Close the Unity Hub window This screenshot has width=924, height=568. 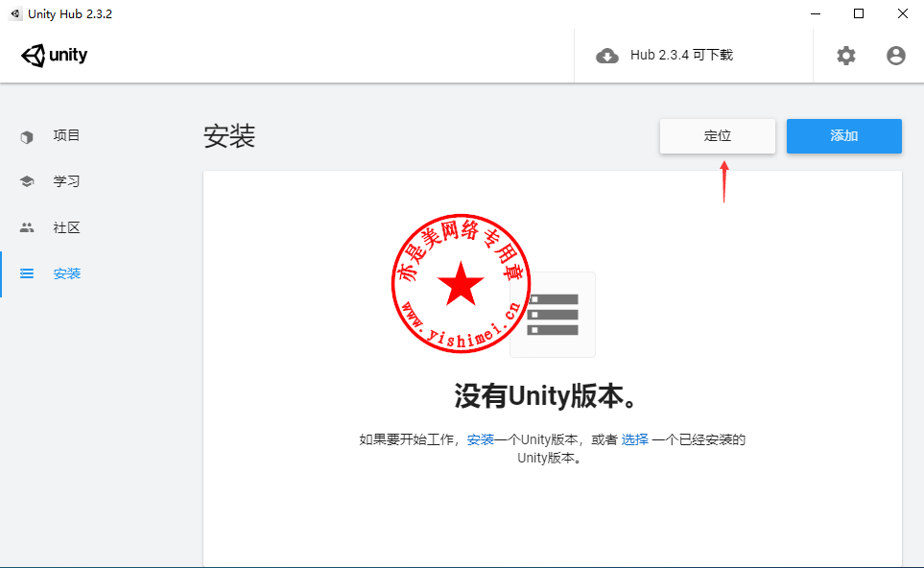[902, 13]
